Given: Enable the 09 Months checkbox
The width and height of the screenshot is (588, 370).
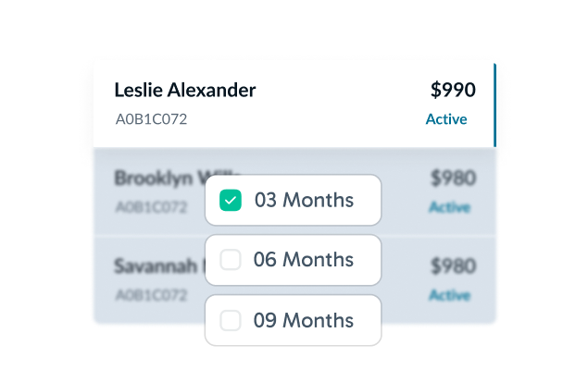Looking at the screenshot, I should tap(231, 321).
